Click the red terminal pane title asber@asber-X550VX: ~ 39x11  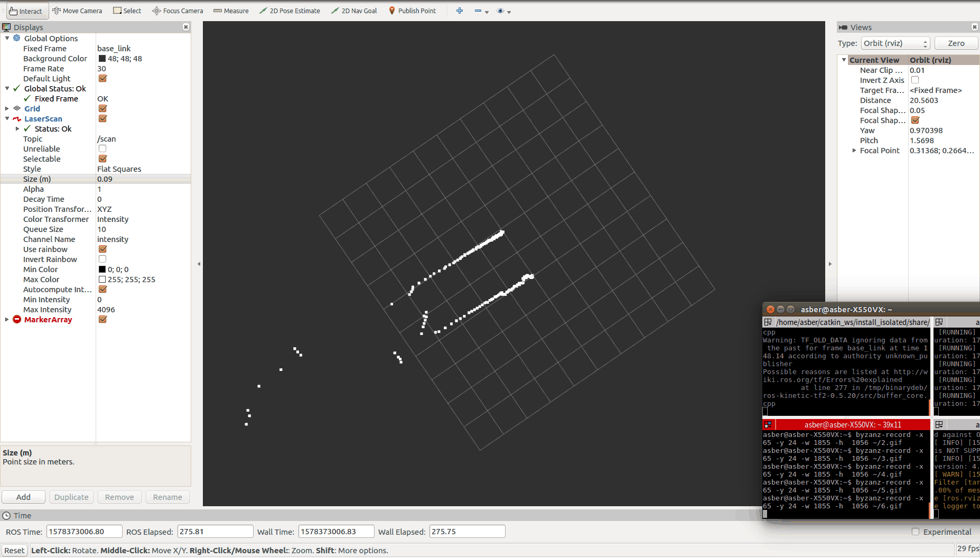tap(853, 424)
